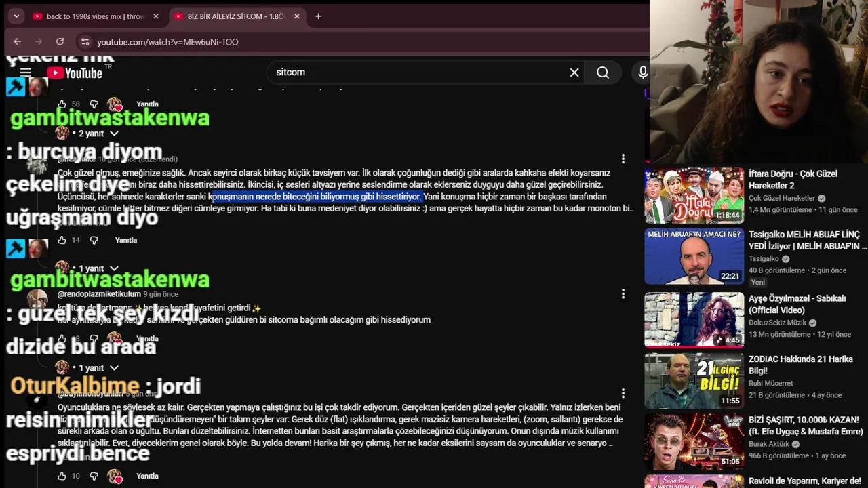Open the 'MELİH ABUAF'IN AMACI NE?' thumbnail

(x=694, y=256)
